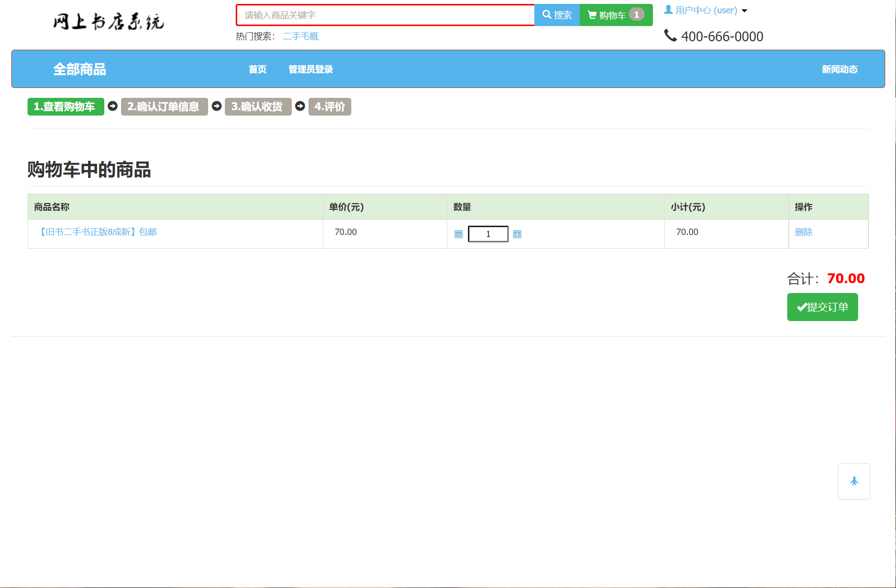The height and width of the screenshot is (588, 896).
Task: Click the cart count badge showing 1
Action: 637,15
